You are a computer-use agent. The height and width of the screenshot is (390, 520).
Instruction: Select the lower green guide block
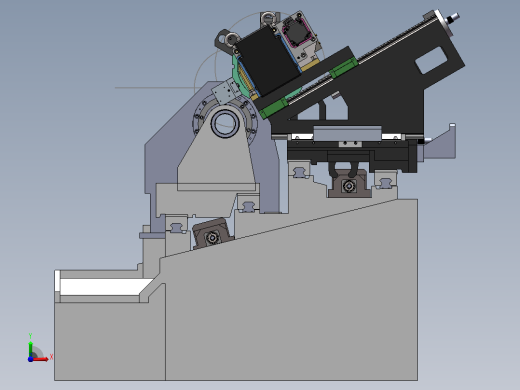(x=273, y=108)
